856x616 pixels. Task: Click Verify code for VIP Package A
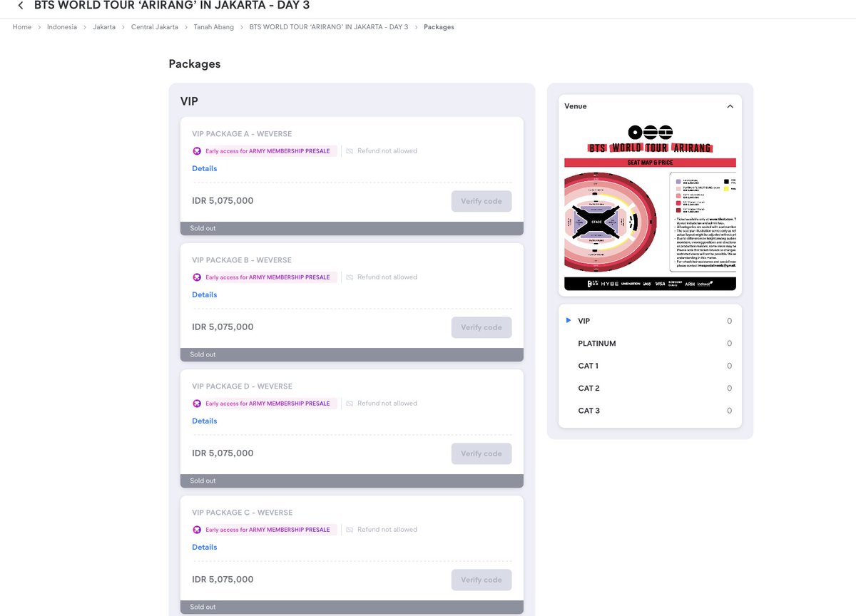click(x=481, y=201)
